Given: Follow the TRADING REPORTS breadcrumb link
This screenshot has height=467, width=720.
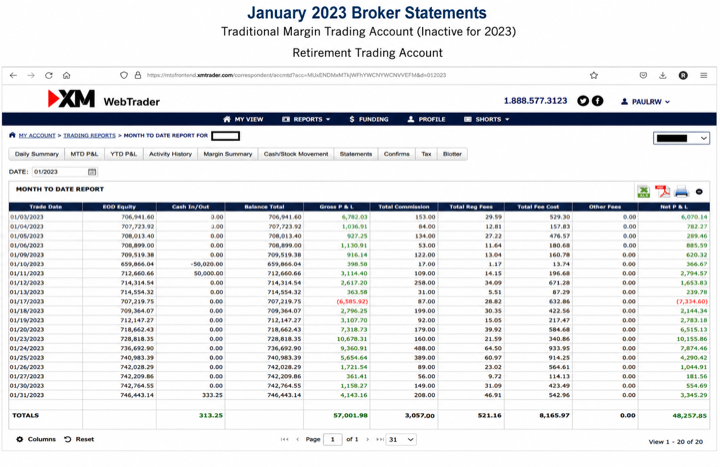Looking at the screenshot, I should (x=90, y=135).
